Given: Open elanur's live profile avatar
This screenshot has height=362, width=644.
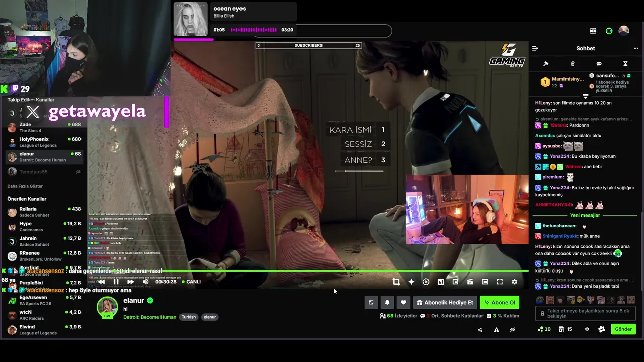Looking at the screenshot, I should pos(107,308).
